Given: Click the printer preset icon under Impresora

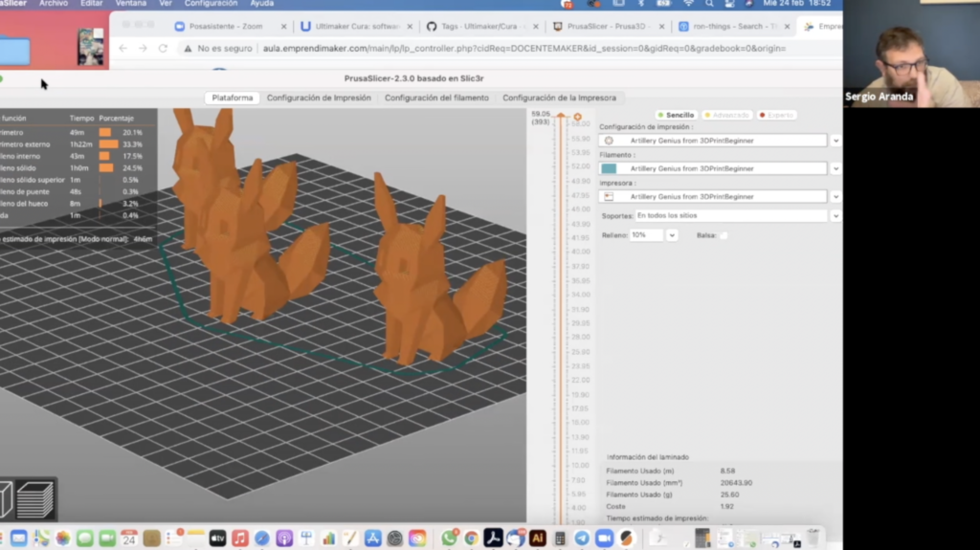Looking at the screenshot, I should (x=609, y=196).
